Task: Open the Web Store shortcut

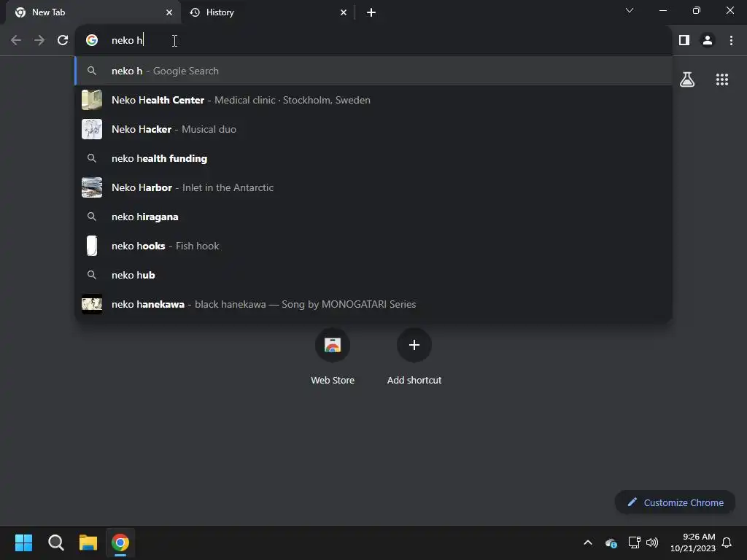Action: (333, 356)
